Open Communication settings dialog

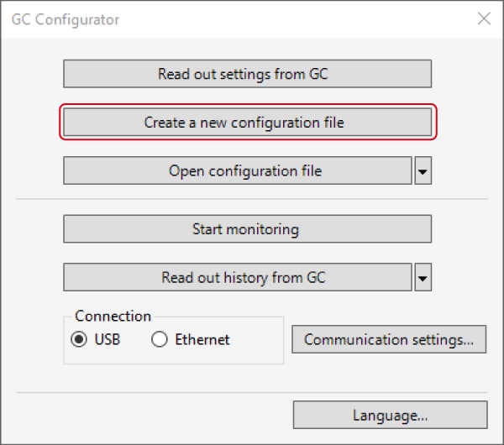[389, 339]
